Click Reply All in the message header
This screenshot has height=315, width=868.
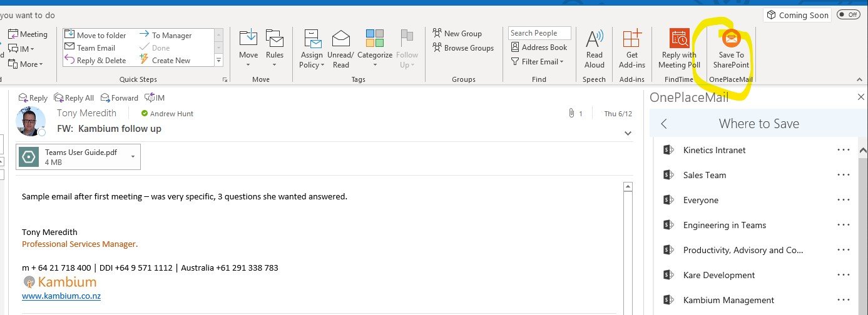[74, 98]
